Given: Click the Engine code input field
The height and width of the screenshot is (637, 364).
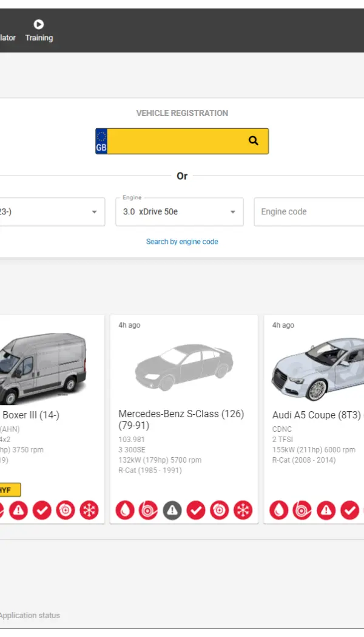Looking at the screenshot, I should [309, 212].
